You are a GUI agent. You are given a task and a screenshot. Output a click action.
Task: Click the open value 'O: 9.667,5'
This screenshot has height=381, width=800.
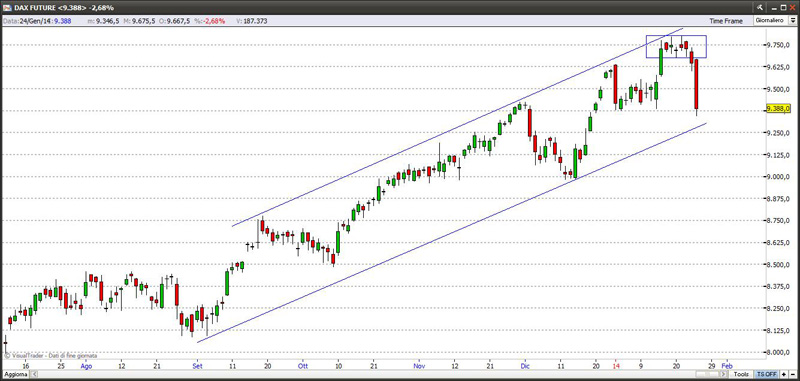(174, 21)
